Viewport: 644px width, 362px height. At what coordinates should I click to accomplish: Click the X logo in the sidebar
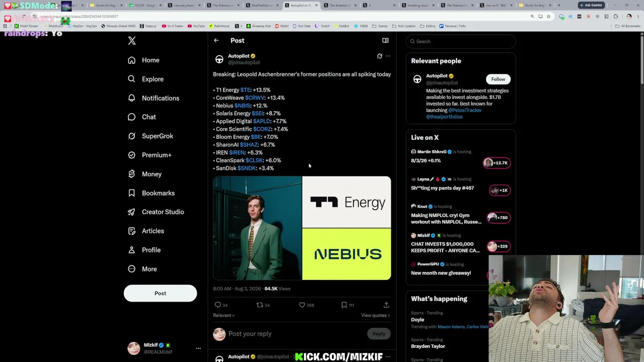(132, 41)
